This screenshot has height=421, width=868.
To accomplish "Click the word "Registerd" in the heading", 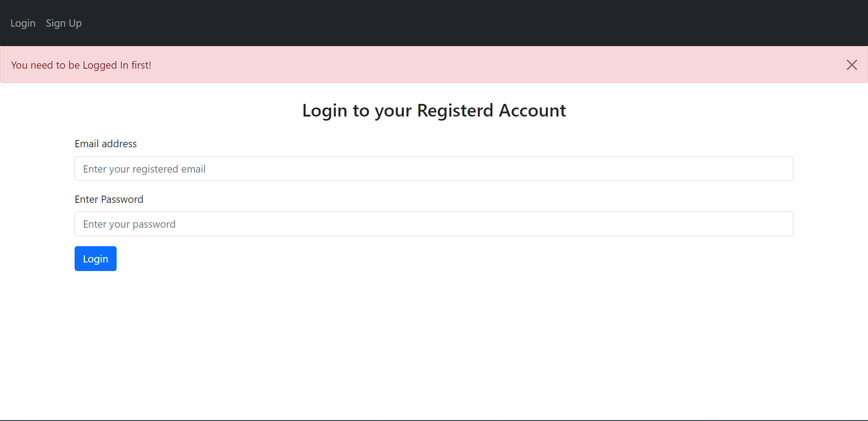I will [455, 111].
